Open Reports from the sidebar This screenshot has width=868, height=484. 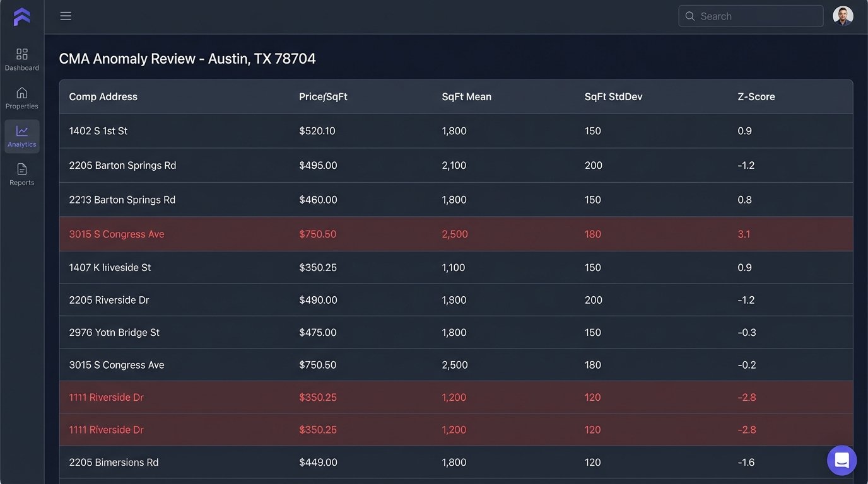click(22, 174)
